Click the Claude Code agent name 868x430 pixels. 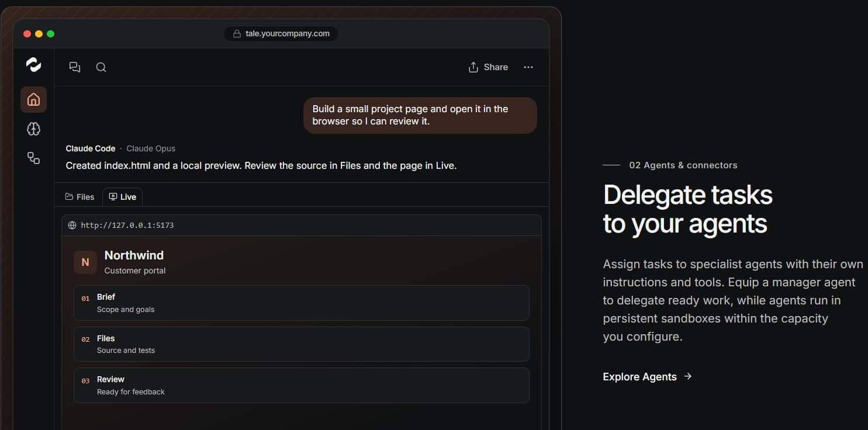coord(91,148)
